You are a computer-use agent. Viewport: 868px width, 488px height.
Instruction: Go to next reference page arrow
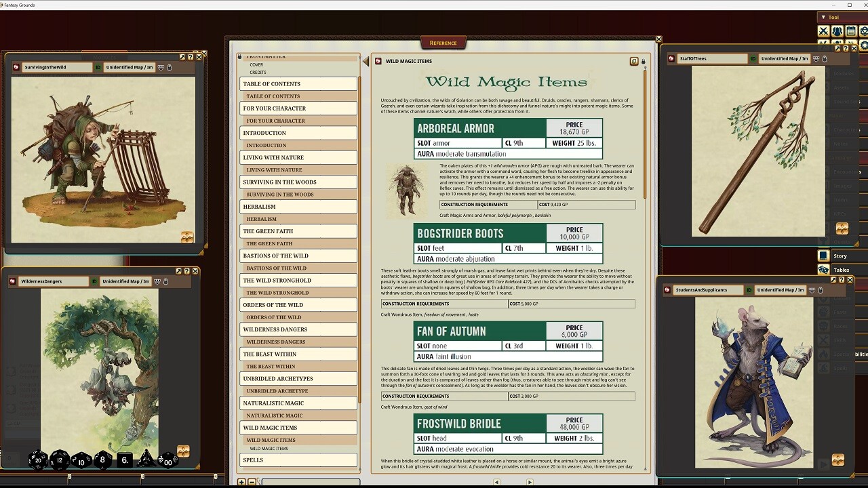530,482
